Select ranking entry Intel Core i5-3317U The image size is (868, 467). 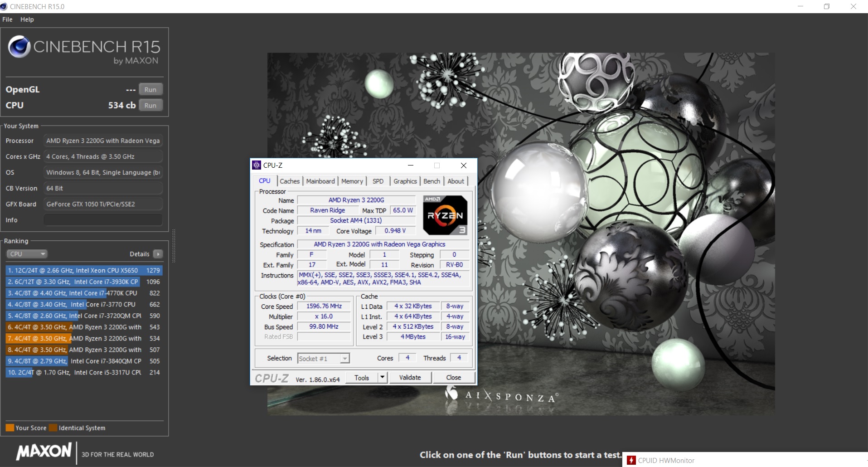[x=84, y=372]
